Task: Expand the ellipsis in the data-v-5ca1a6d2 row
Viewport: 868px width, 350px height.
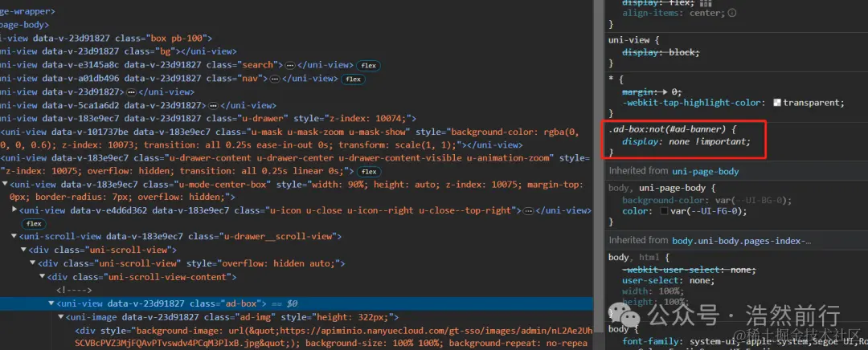Action: 212,106
